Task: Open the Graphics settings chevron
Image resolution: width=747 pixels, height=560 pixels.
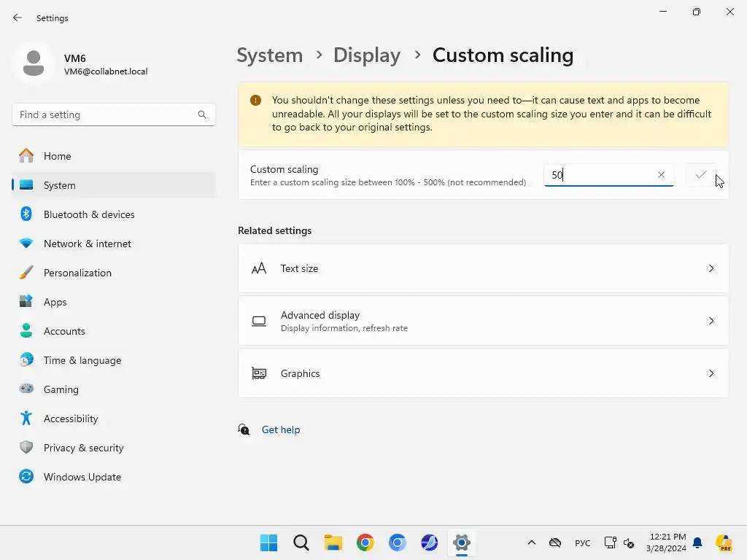Action: (711, 373)
